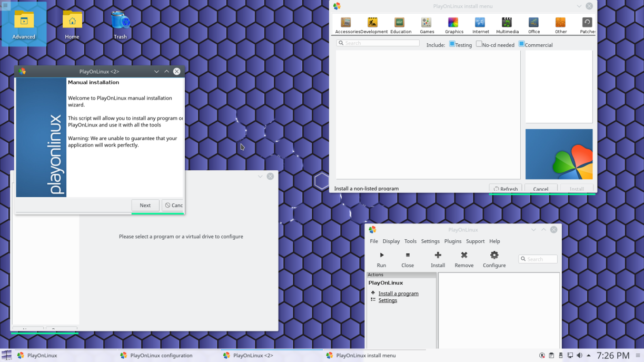Open the Help menu
The width and height of the screenshot is (644, 362).
point(494,241)
